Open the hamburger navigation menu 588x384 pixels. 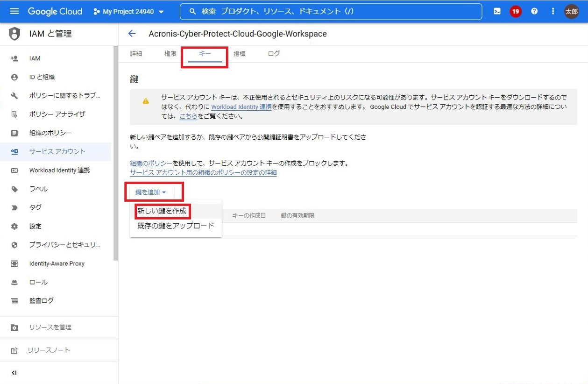tap(14, 11)
